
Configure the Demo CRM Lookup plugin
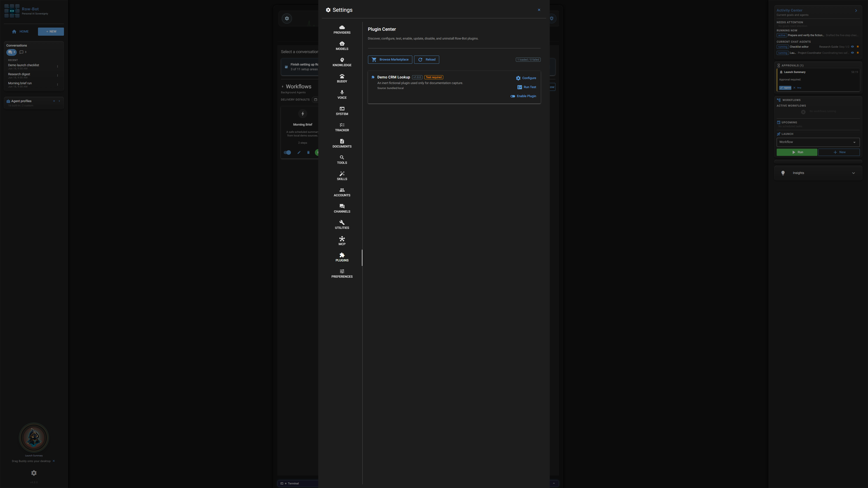pyautogui.click(x=526, y=78)
